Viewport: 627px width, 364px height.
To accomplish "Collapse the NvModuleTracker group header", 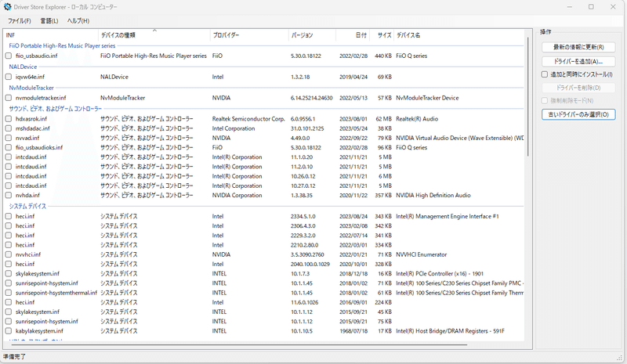I will [x=31, y=88].
